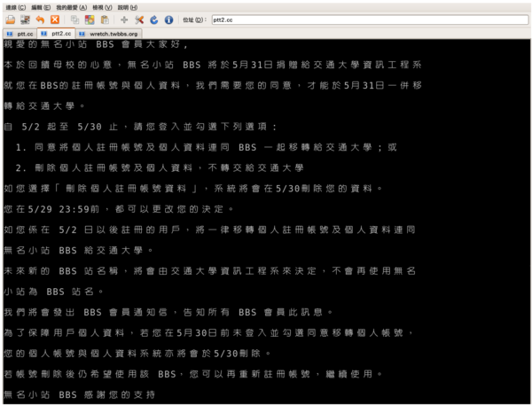Viewport: 532px width, 405px height.
Task: Click the line starting with 如您選擇「刪除個人註冊帳號資料」
Action: coord(193,188)
